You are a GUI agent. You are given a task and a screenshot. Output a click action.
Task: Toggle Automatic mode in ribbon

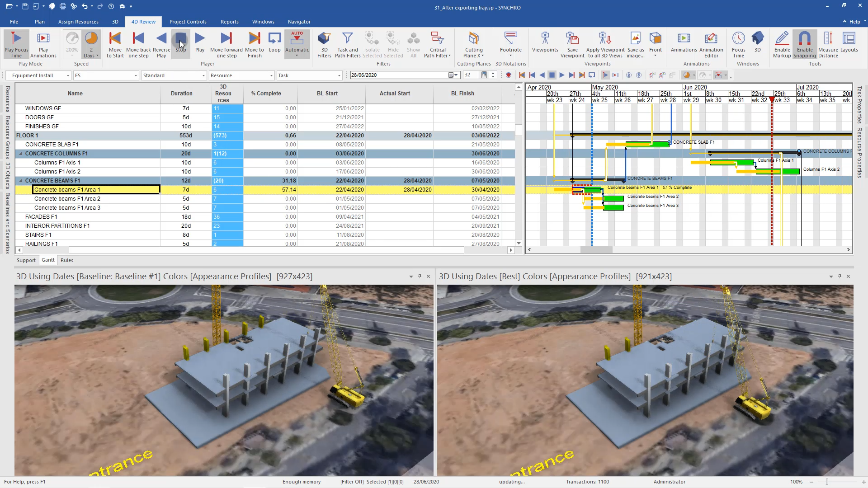click(x=297, y=44)
